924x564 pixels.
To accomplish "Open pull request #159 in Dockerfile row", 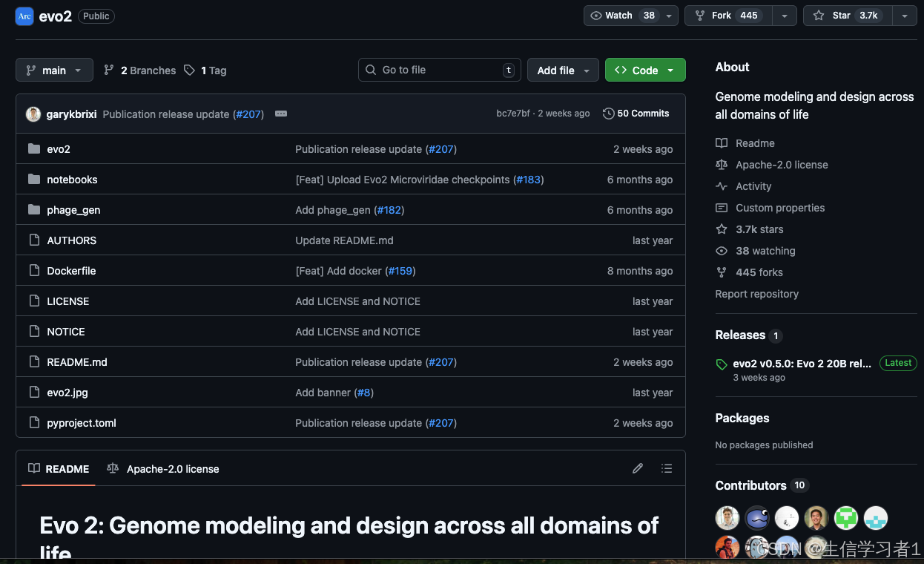I will (400, 271).
